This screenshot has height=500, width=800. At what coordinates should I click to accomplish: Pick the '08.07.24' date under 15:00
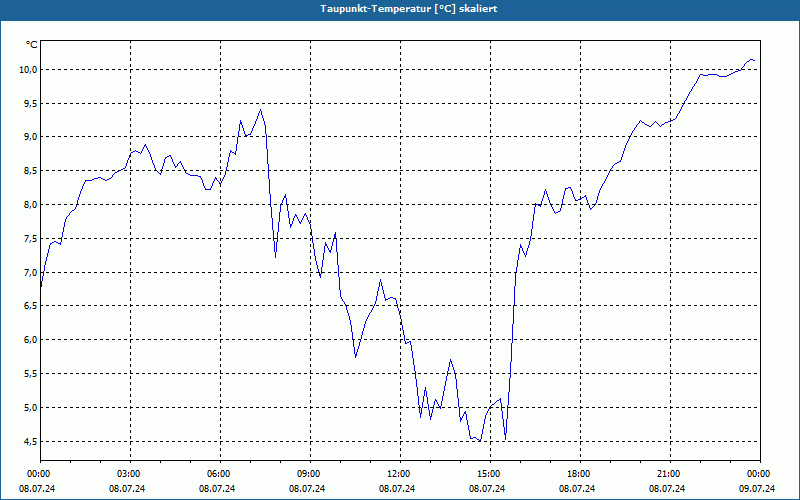(x=487, y=489)
